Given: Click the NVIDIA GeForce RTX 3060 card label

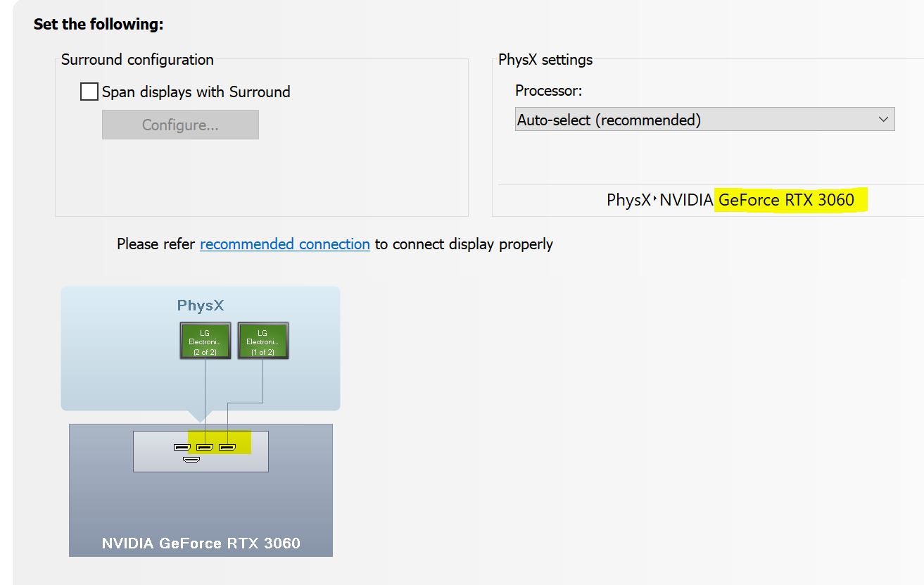Looking at the screenshot, I should click(201, 543).
